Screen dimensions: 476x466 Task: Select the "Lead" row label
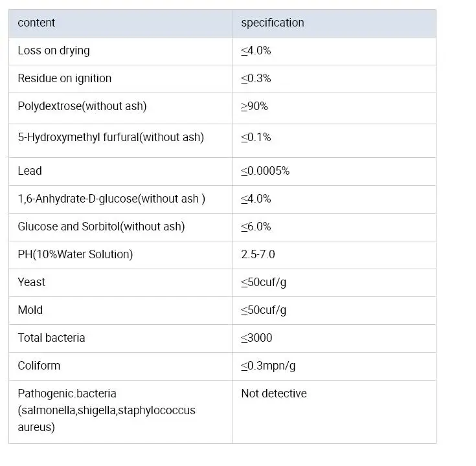click(30, 171)
